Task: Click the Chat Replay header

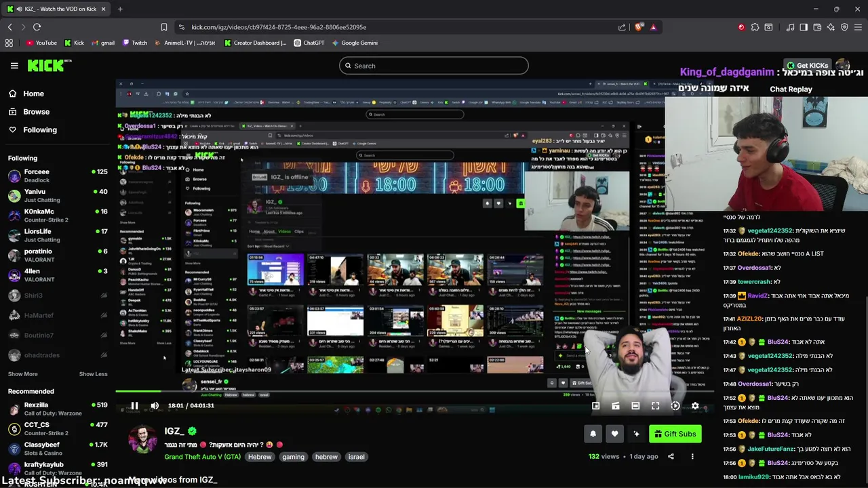Action: pos(791,89)
